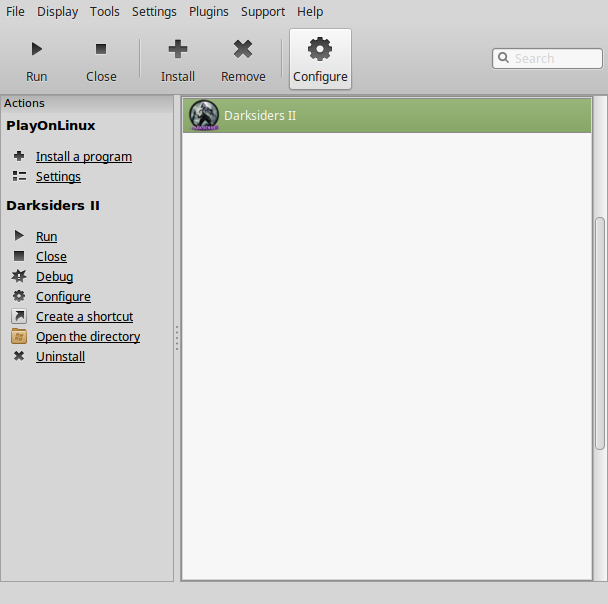608x604 pixels.
Task: Open the File menu
Action: pyautogui.click(x=15, y=12)
